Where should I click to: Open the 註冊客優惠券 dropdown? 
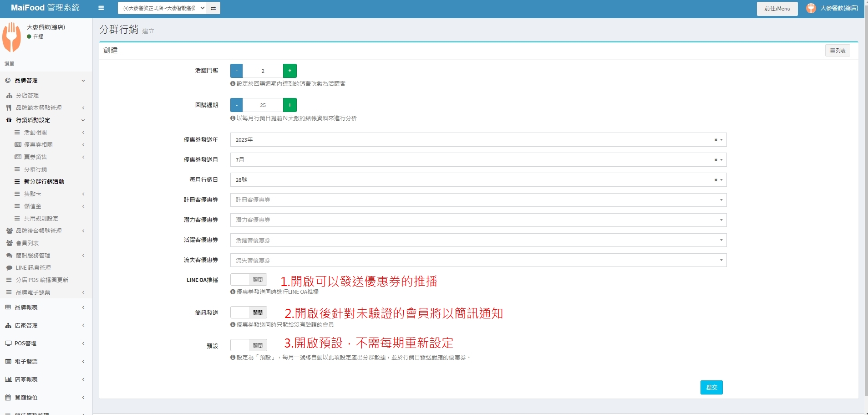pos(478,200)
